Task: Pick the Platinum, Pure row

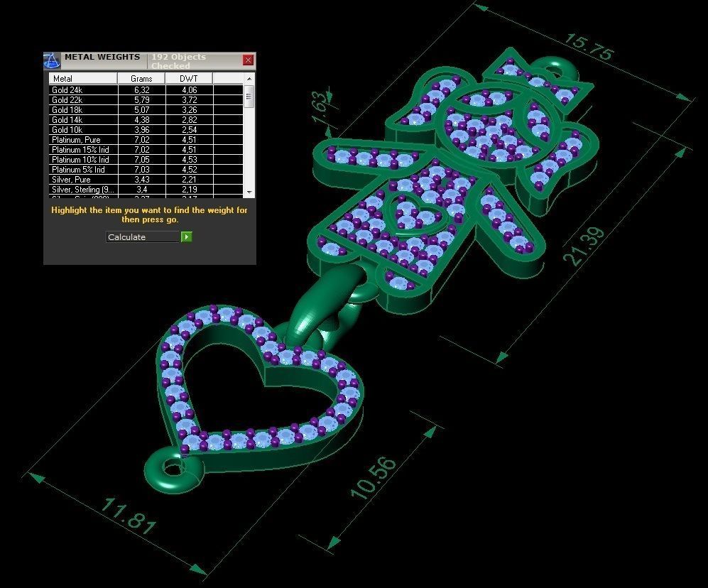Action: [x=83, y=140]
